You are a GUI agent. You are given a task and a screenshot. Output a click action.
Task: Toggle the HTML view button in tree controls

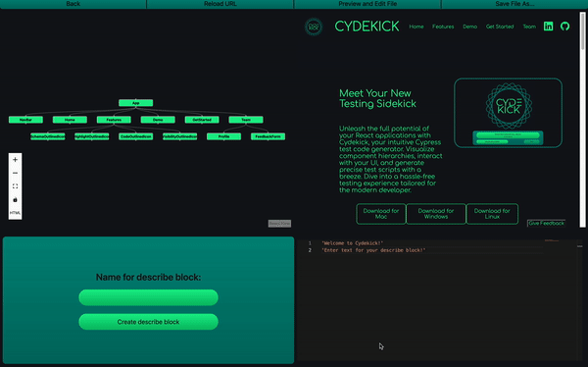point(15,213)
